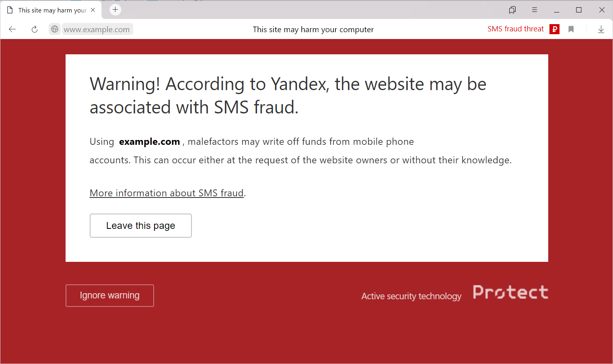613x364 pixels.
Task: Bookmark this page with the bookmark icon
Action: click(x=571, y=29)
